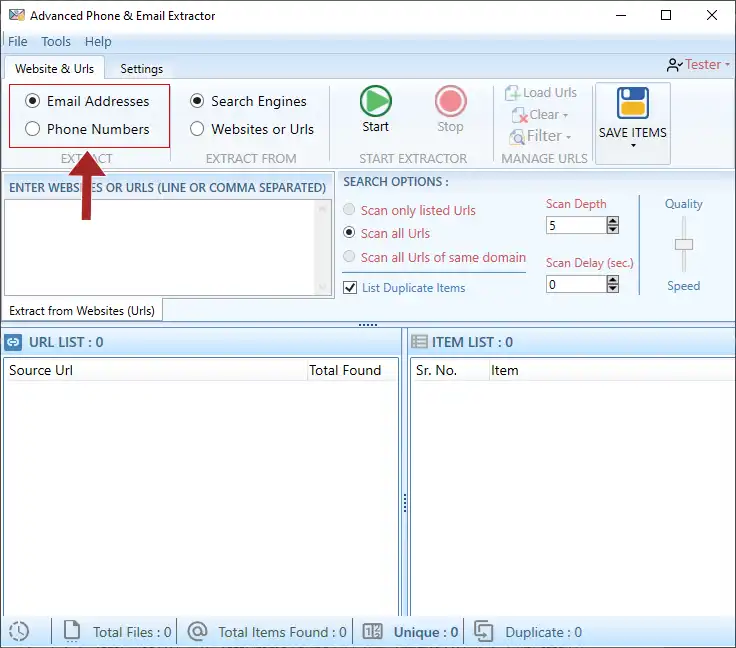Screen dimensions: 736x648
Task: Click the Duplicate copy icon
Action: (483, 631)
